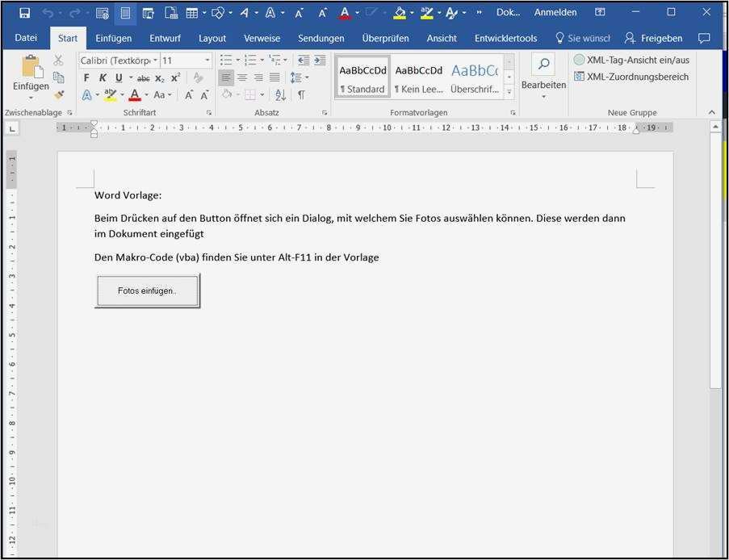The height and width of the screenshot is (560, 729).
Task: Apply the Standard style
Action: tap(362, 77)
